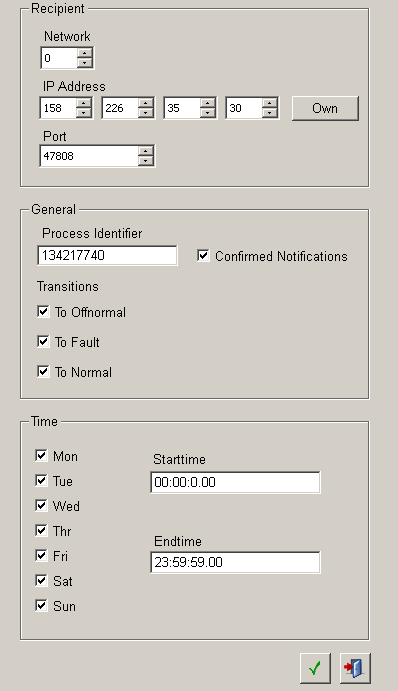Toggle the Wed checkbox
Screen dimensions: 398x691
tap(41, 505)
